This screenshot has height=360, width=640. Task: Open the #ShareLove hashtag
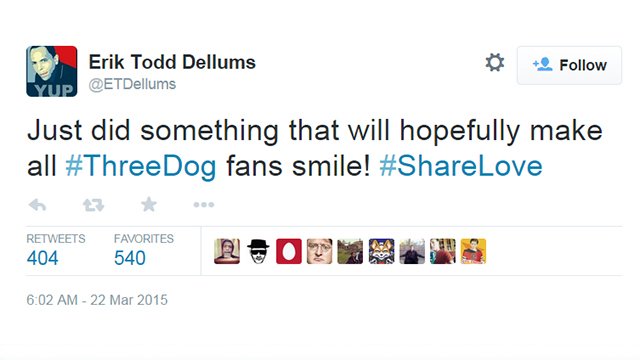(461, 166)
